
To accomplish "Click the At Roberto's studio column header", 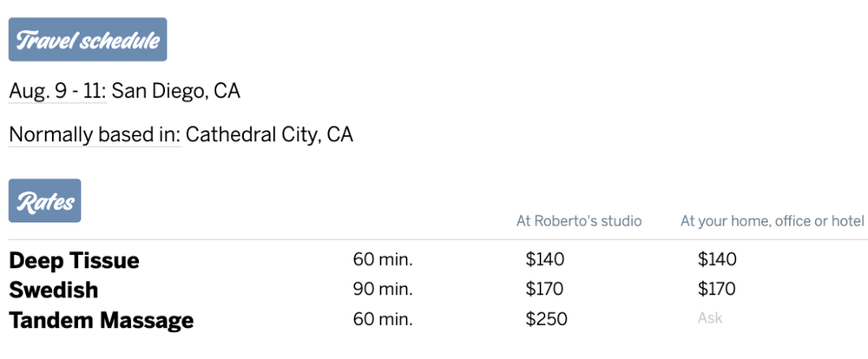I will coord(579,221).
